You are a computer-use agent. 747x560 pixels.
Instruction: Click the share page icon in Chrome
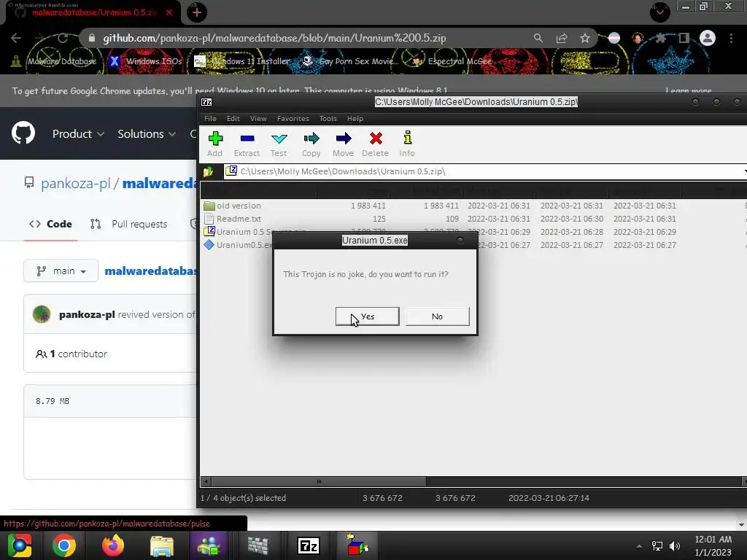coord(562,38)
